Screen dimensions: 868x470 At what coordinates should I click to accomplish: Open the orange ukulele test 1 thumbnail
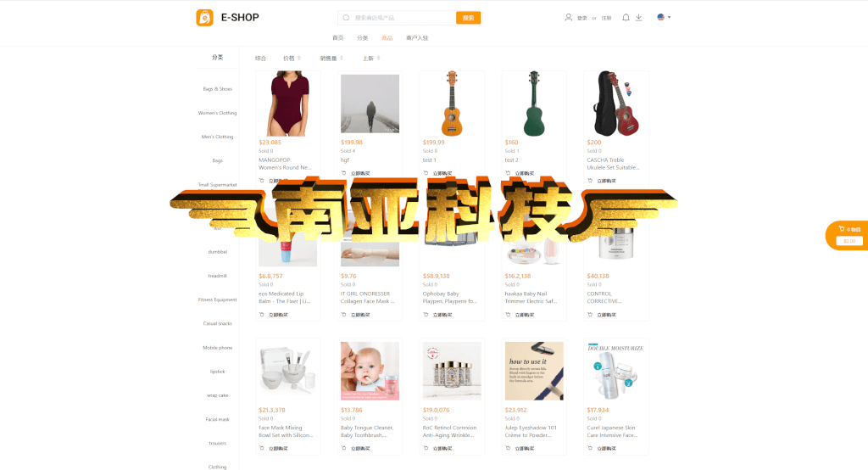452,104
